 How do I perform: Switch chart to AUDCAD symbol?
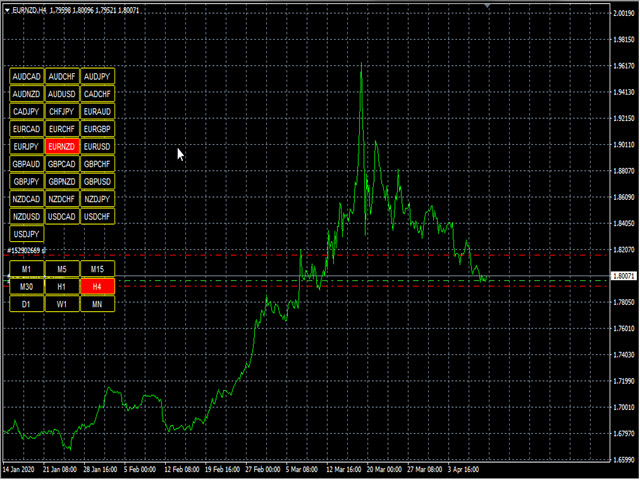(26, 76)
